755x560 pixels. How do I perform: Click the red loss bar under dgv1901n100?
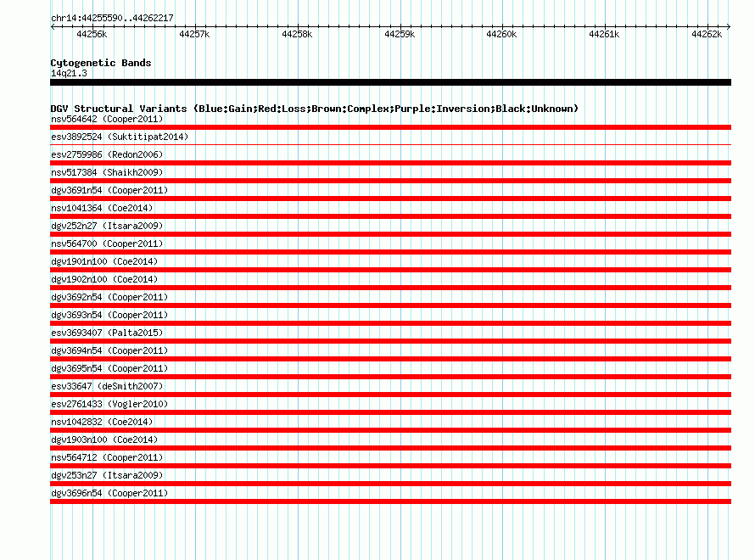[x=390, y=270]
